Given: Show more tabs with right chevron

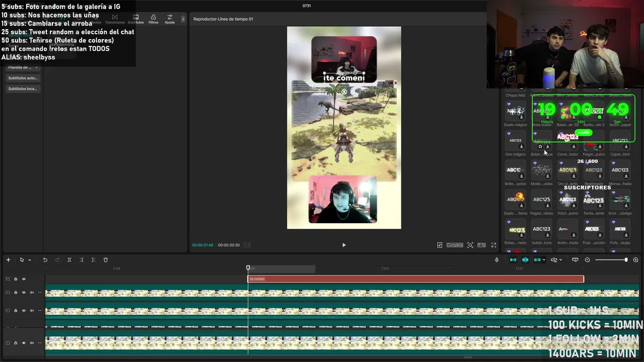Looking at the screenshot, I should pyautogui.click(x=183, y=19).
